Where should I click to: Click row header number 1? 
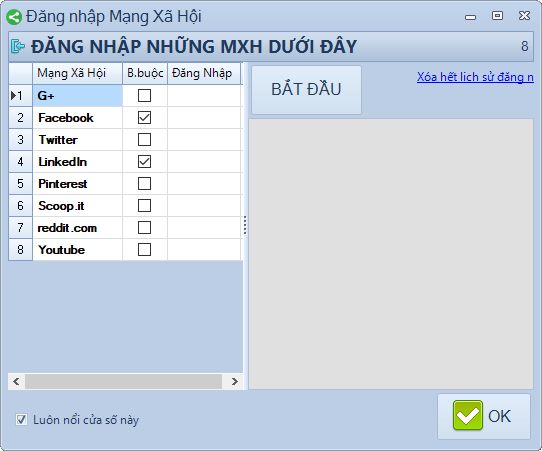click(x=20, y=95)
